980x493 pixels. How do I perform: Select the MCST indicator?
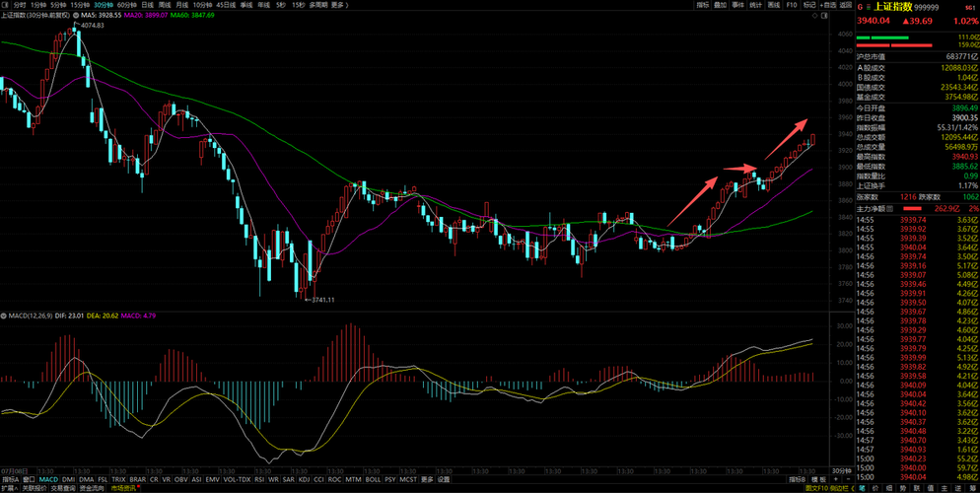click(x=408, y=479)
